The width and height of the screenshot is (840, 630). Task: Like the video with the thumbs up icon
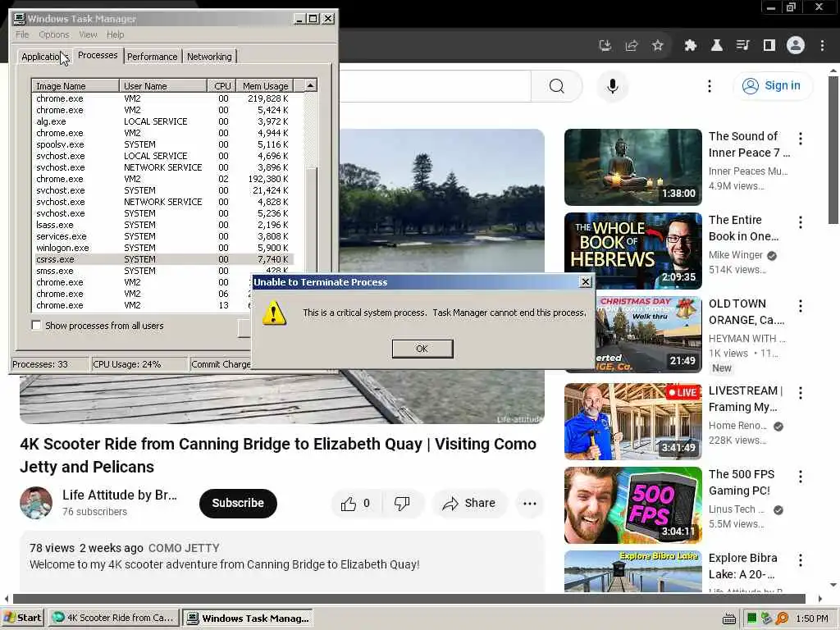point(348,504)
